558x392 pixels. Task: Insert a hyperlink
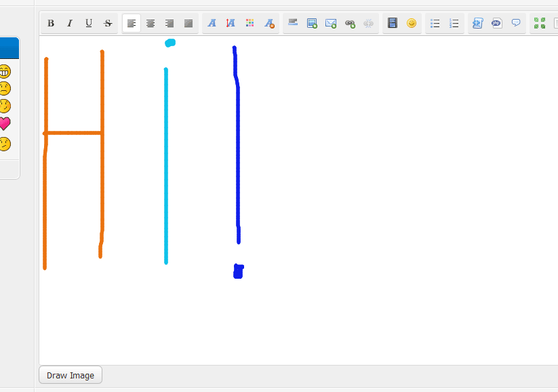[350, 23]
